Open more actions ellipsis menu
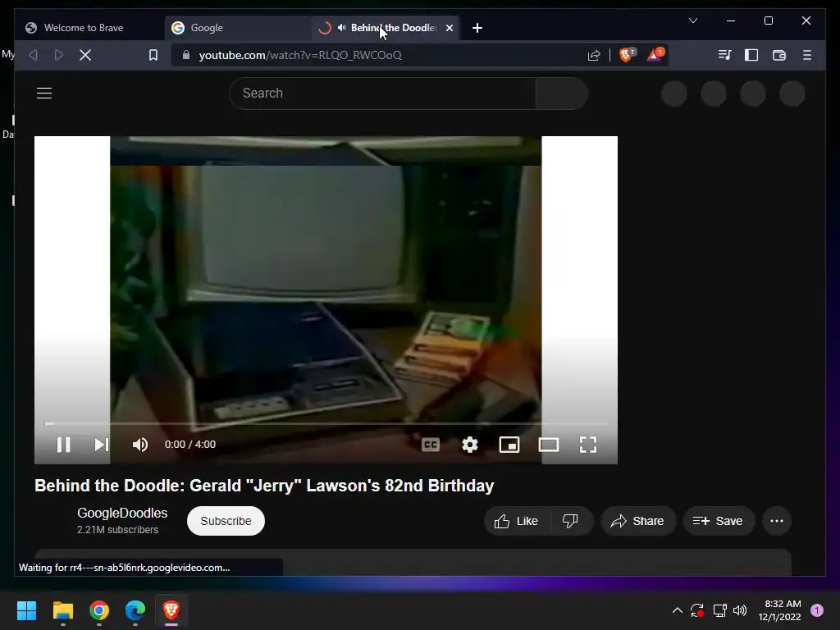This screenshot has width=840, height=630. (777, 521)
